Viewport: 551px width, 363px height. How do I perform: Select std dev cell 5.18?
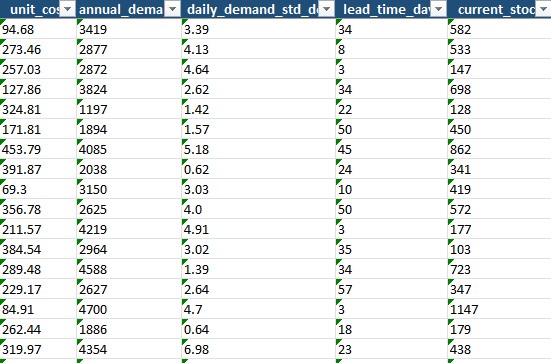pos(258,149)
